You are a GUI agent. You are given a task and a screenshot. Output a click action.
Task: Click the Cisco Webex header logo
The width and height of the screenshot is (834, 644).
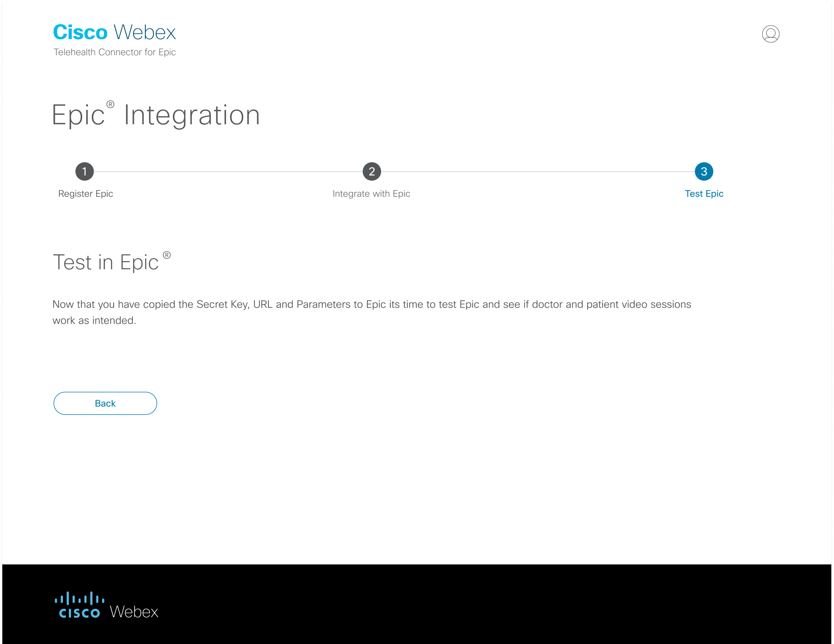coord(114,32)
